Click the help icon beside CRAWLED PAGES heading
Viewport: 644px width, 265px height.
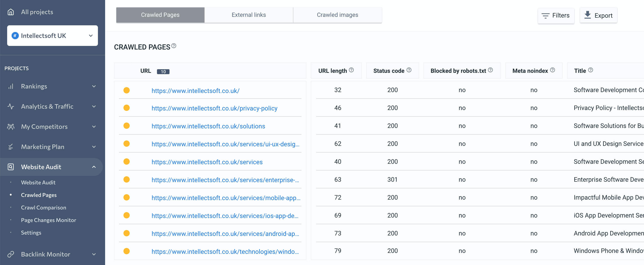click(174, 46)
